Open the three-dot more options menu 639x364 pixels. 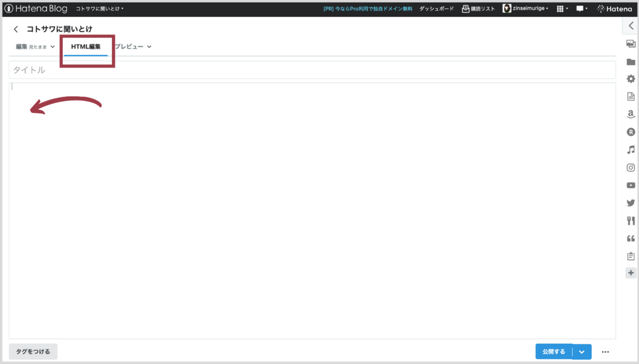(605, 352)
